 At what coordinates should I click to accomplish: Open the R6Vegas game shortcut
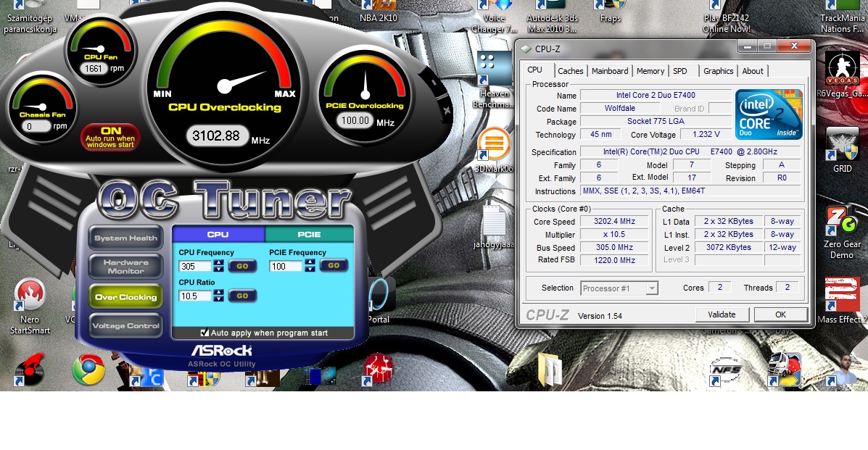coord(843,75)
